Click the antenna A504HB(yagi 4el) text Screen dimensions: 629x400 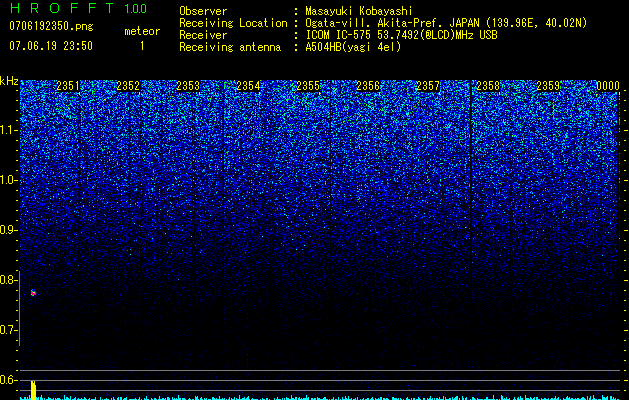click(x=353, y=47)
